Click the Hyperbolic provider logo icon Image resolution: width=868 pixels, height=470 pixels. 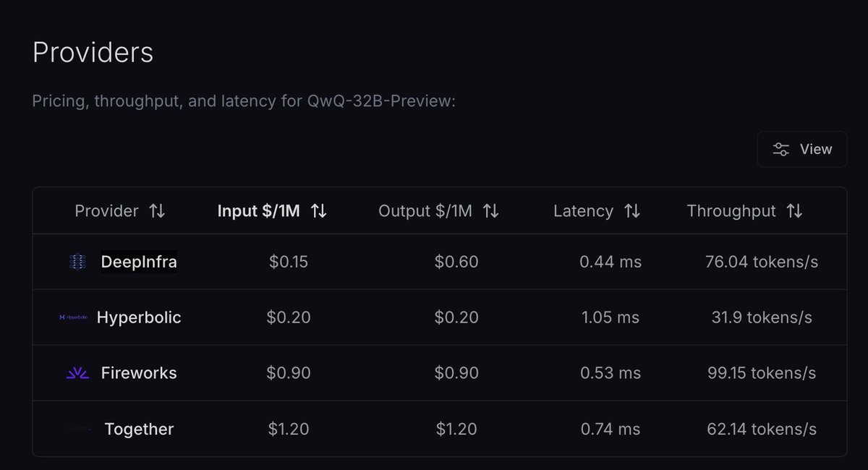(x=73, y=317)
